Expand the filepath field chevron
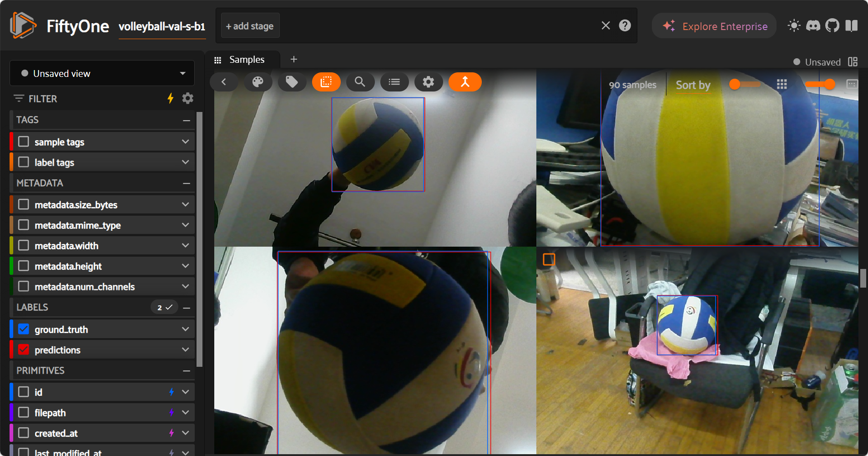 pos(185,412)
